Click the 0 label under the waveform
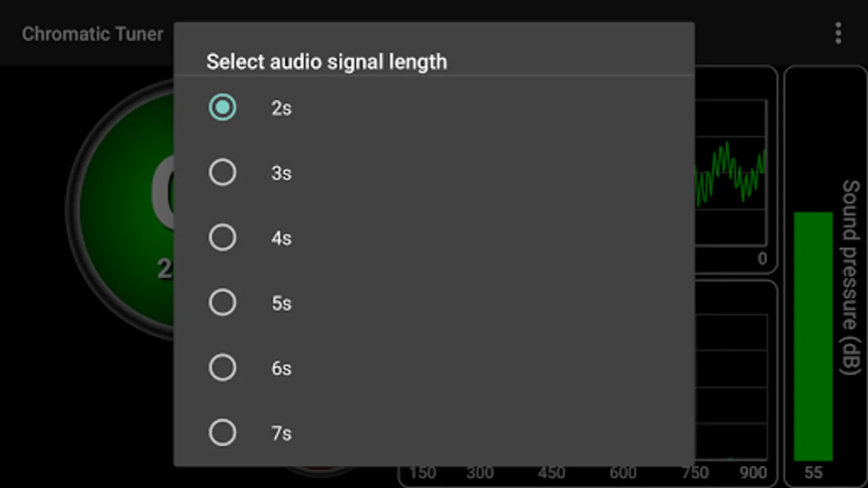 coord(762,259)
